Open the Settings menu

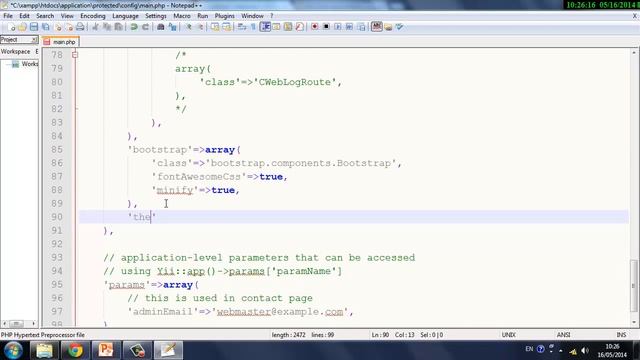(x=156, y=16)
